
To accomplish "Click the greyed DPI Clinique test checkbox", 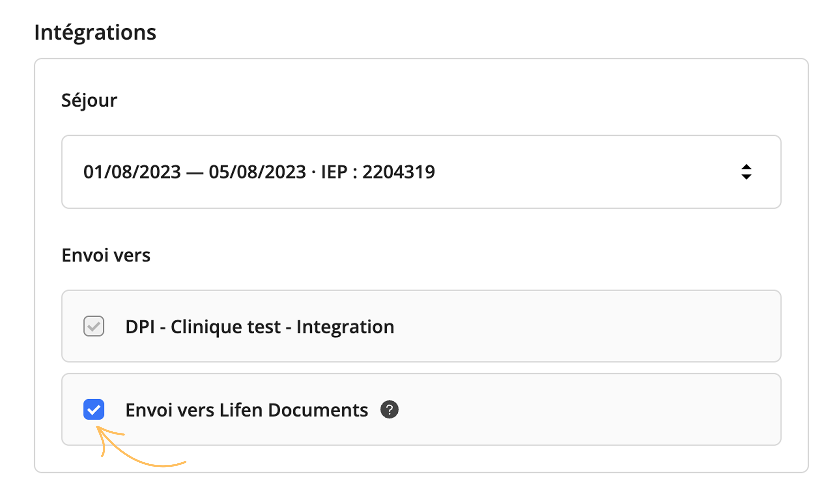I will pyautogui.click(x=94, y=326).
